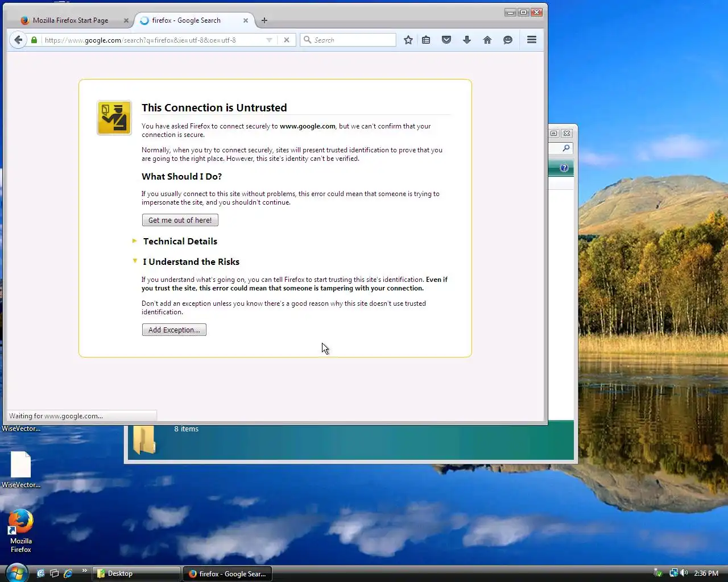Close the Mozilla Firefox Start Page tab
The height and width of the screenshot is (582, 728).
pos(126,20)
